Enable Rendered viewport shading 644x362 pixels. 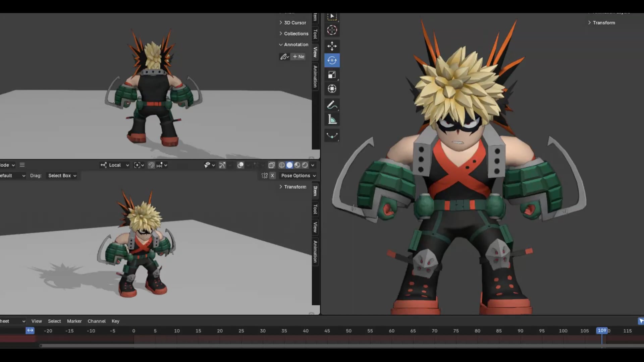click(x=305, y=165)
